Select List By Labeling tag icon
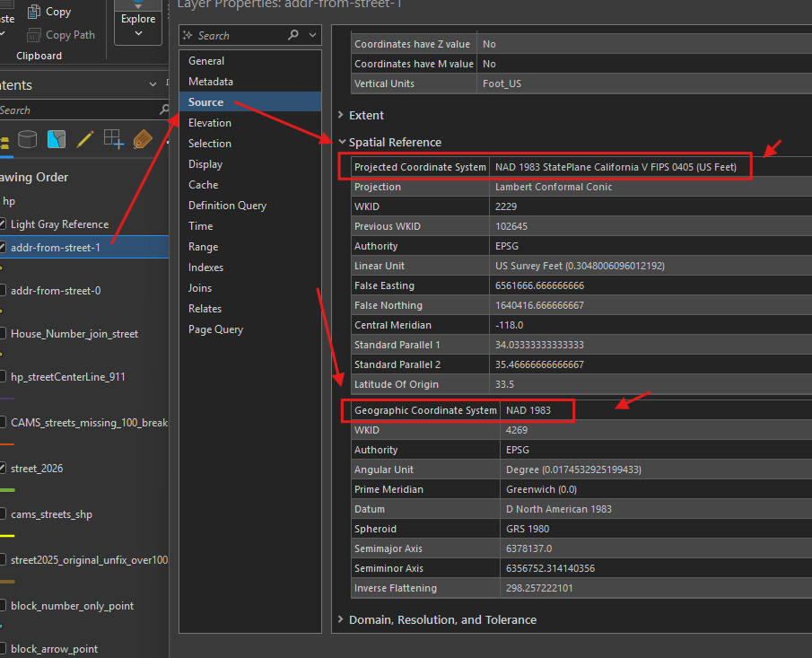812x658 pixels. (x=143, y=139)
